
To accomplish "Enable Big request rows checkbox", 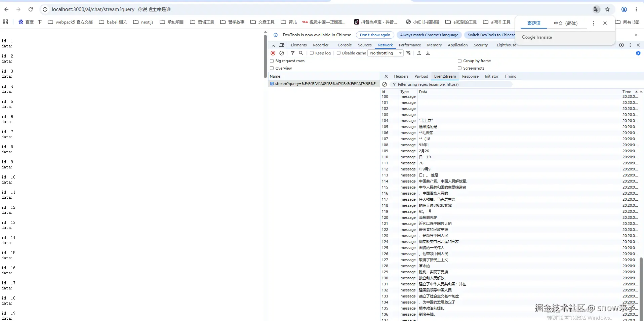I will point(272,61).
